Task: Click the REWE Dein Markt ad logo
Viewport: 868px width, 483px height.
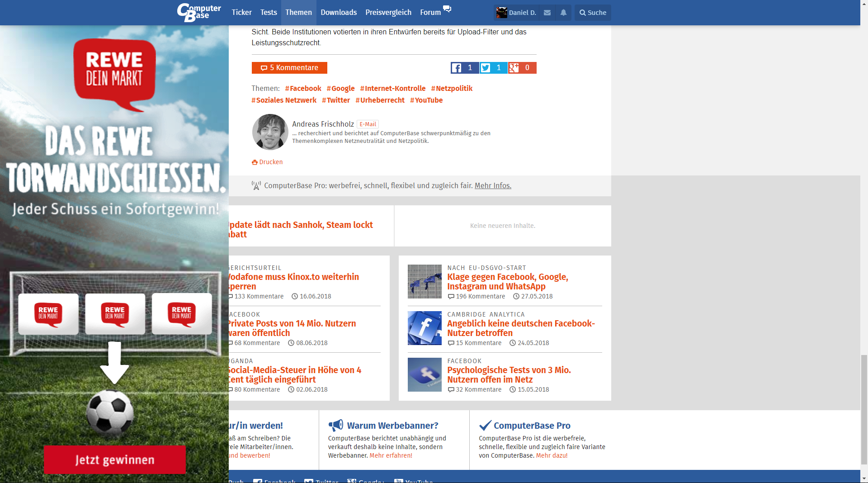Action: (x=115, y=75)
